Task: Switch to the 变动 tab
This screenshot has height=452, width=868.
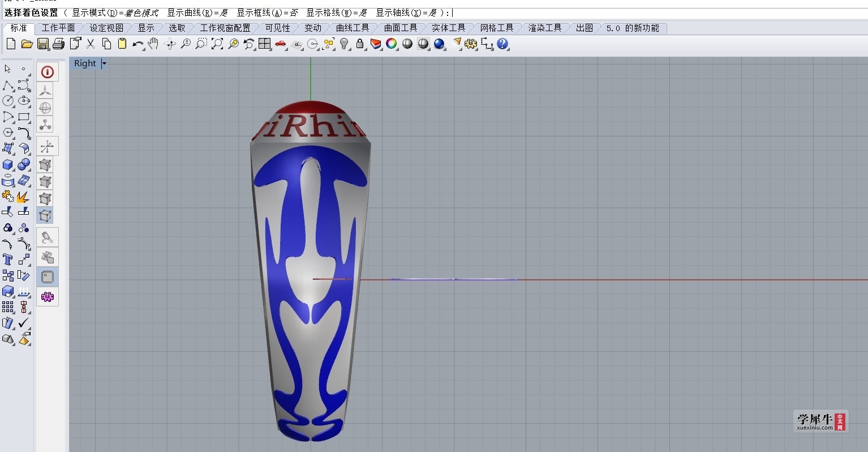Action: 312,28
